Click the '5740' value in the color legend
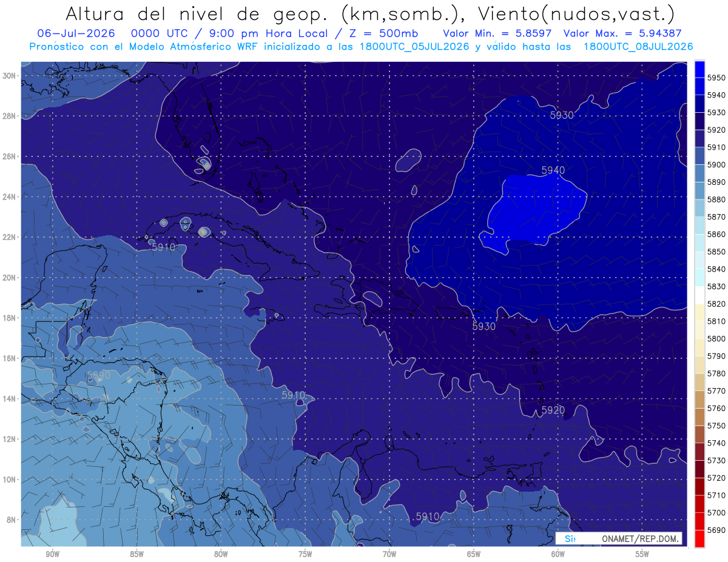 [x=716, y=443]
